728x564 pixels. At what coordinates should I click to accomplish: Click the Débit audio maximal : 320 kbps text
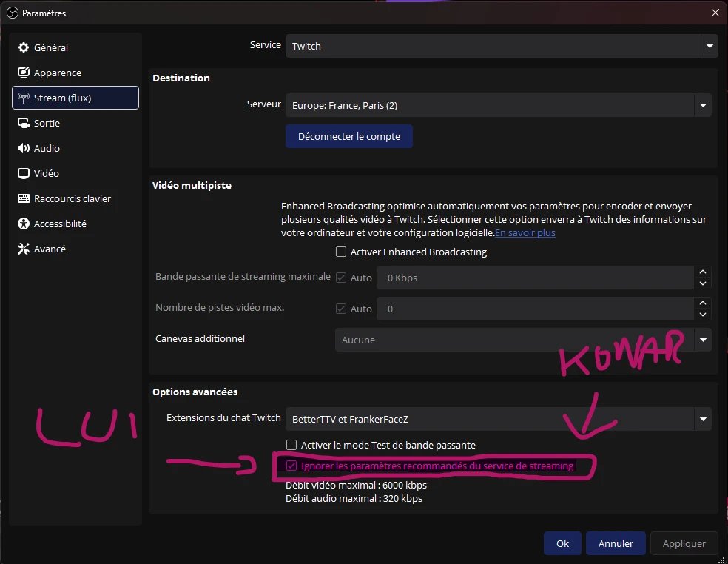click(x=354, y=498)
